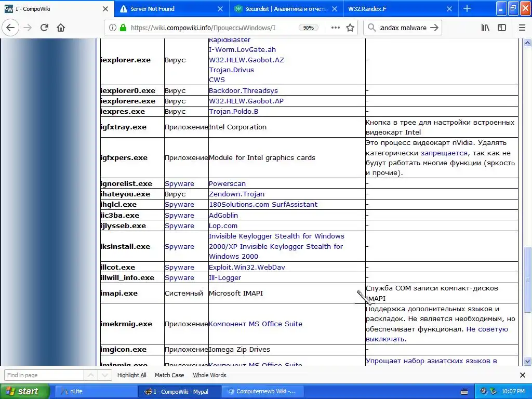The width and height of the screenshot is (532, 399).
Task: Open the browser home page
Action: [61, 28]
